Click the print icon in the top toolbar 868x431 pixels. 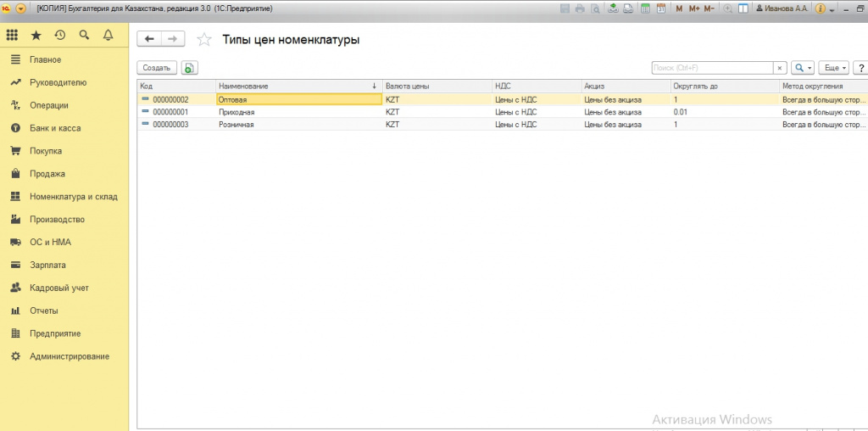580,8
